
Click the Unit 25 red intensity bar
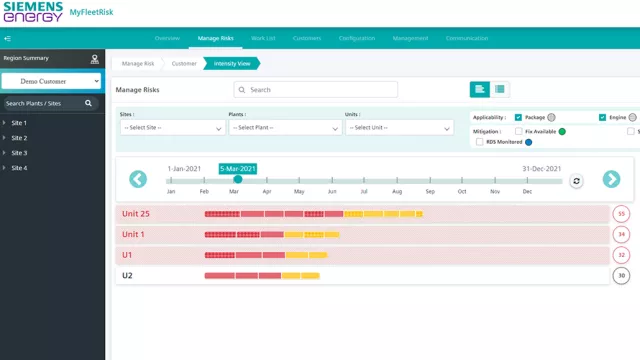click(x=274, y=214)
